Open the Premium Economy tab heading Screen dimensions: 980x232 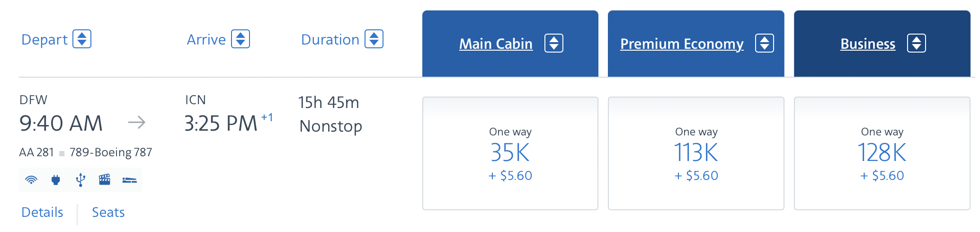[682, 44]
